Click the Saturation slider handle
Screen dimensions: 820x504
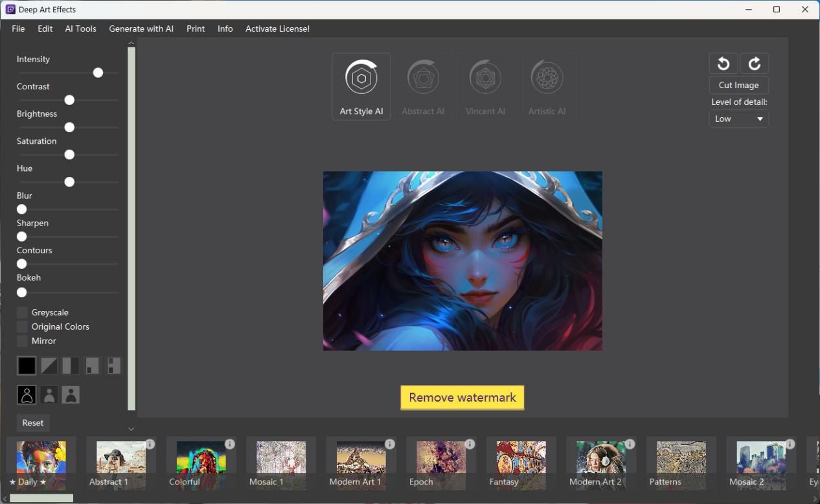[x=69, y=155]
